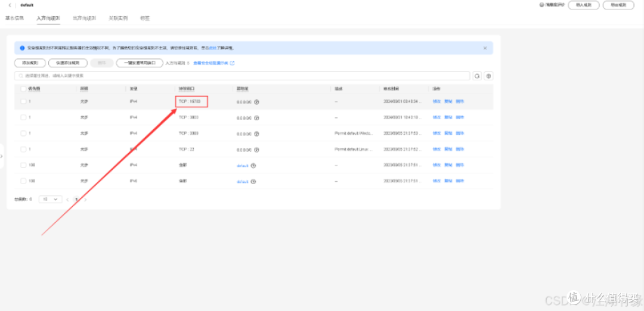Click the satisfaction rating smiley icon
Screen dimensions: 644x311
(x=541, y=5)
